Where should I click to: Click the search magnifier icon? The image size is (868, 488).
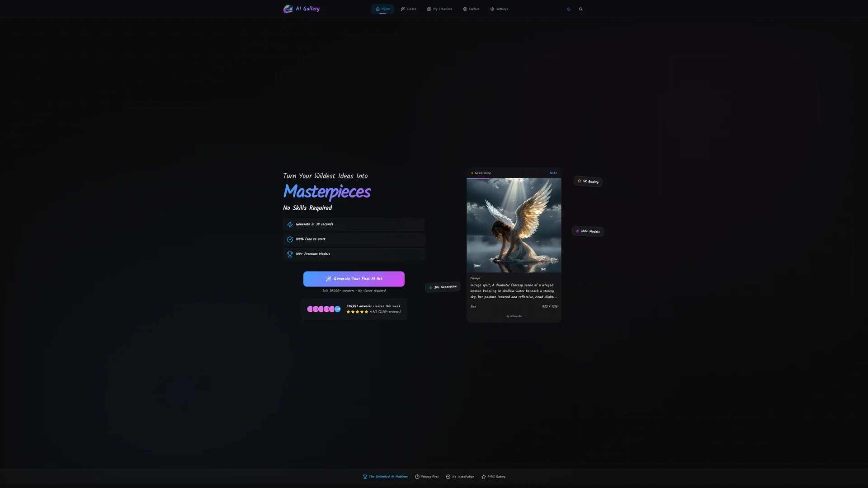(581, 9)
